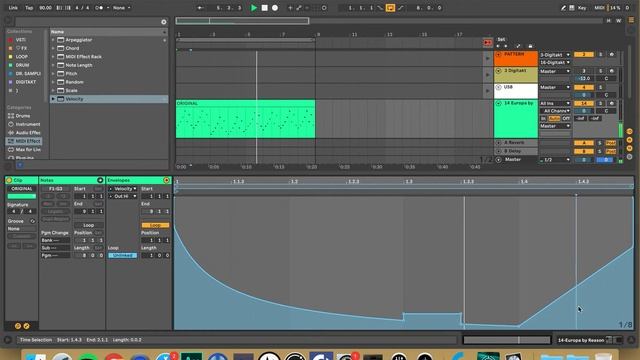Solo the 14 Europa track

(x=600, y=104)
